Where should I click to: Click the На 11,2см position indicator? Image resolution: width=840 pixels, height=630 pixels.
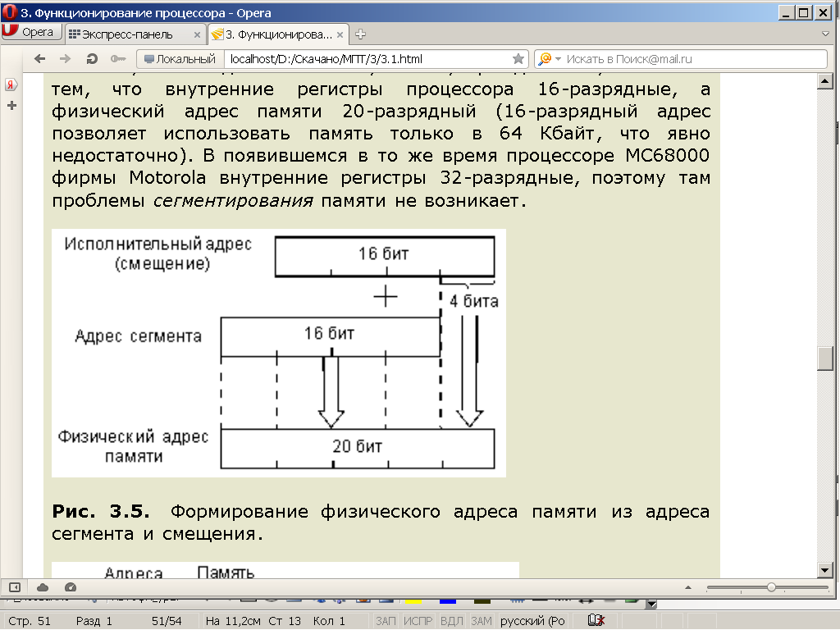[x=232, y=621]
